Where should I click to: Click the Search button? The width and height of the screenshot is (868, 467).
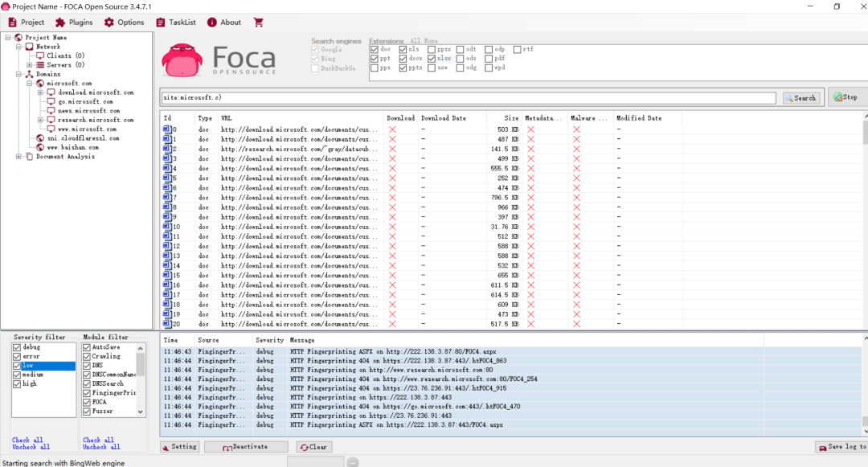(x=801, y=98)
